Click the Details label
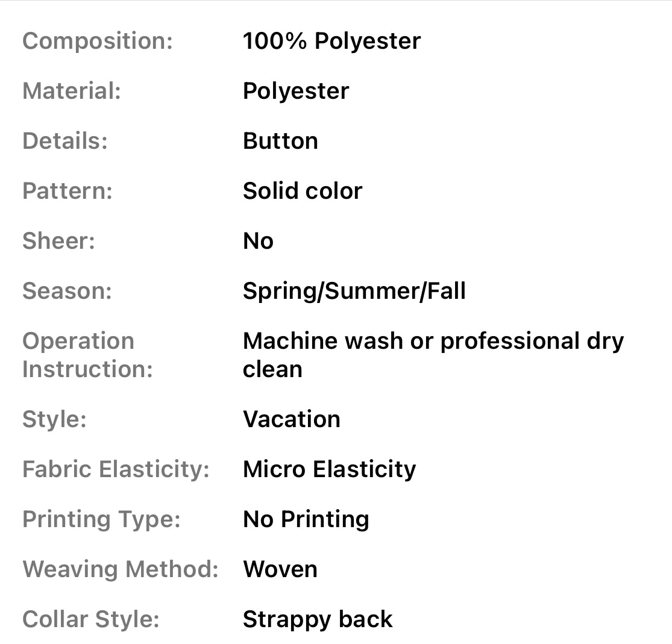Viewport: 672px width, 644px height. coord(65,141)
